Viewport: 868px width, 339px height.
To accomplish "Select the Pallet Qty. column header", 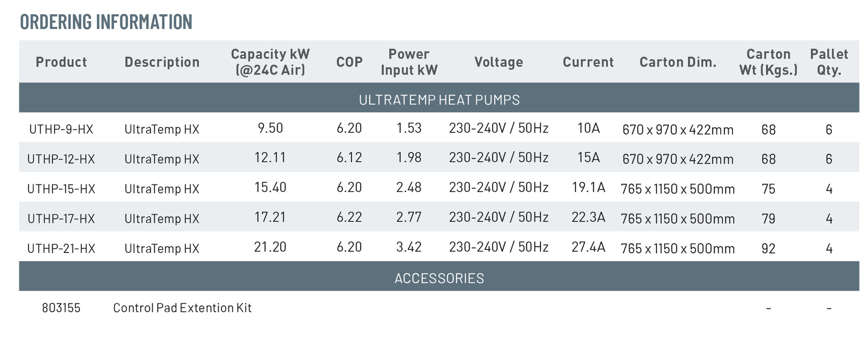I will click(x=829, y=62).
